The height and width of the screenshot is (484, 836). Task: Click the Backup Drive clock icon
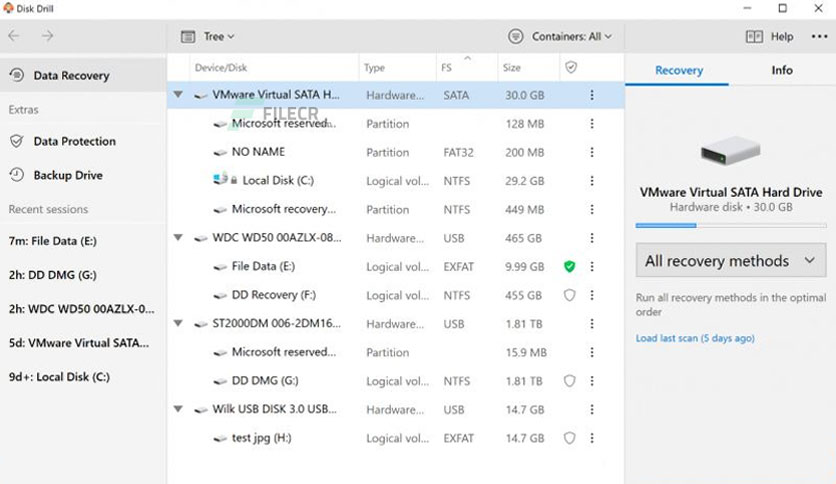(17, 175)
